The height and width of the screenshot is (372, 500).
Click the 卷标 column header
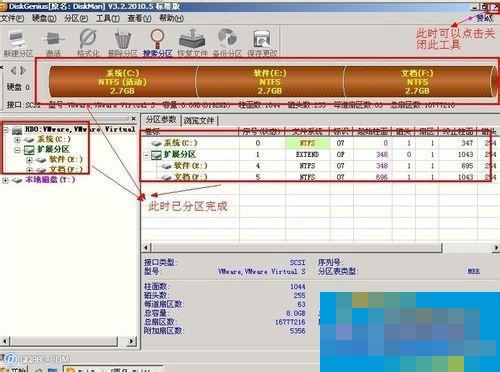190,132
